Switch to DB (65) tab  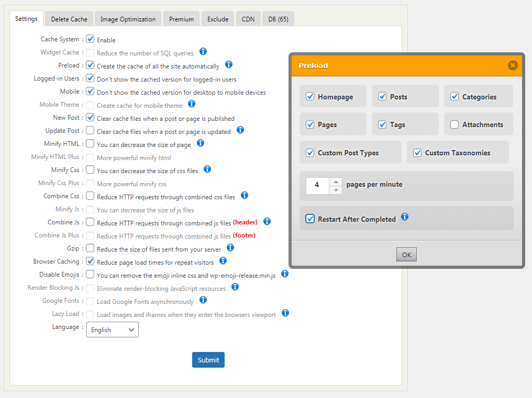pyautogui.click(x=278, y=19)
